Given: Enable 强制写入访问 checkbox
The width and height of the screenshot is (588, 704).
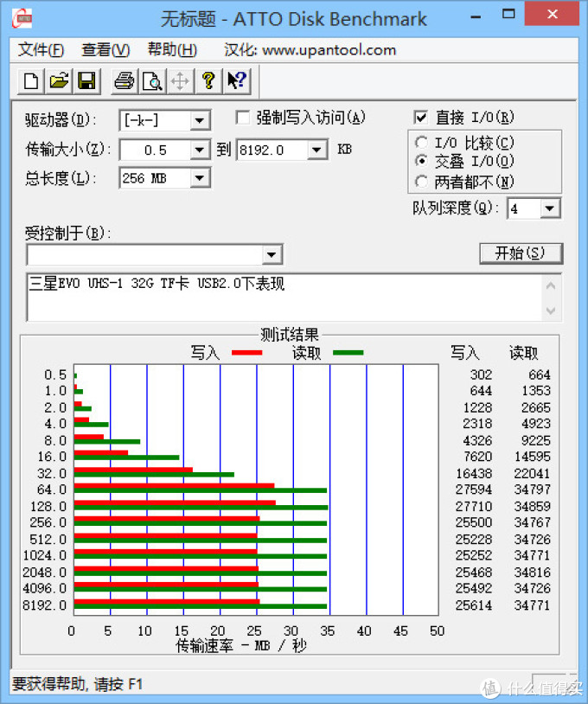Looking at the screenshot, I should tap(243, 118).
